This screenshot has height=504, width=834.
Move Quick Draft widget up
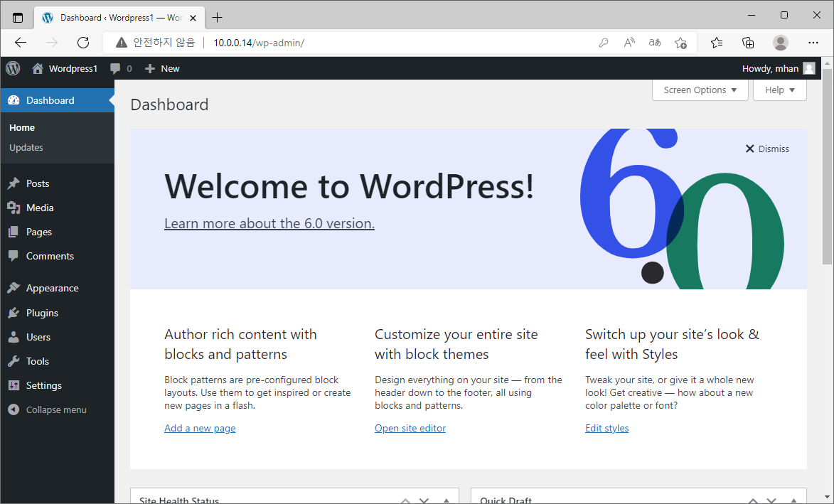tap(753, 500)
